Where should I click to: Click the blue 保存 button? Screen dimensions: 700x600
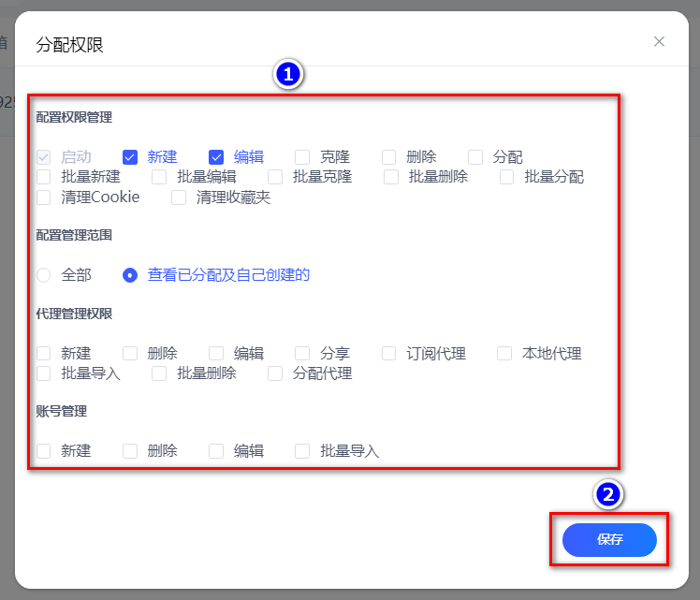pos(609,540)
